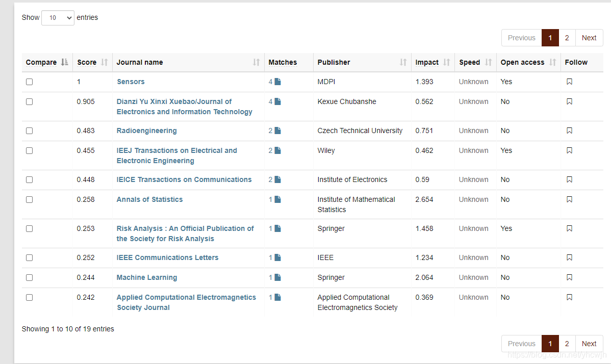Screen dimensions: 611x364
Task: Check compare box for Sensors
Action: pyautogui.click(x=29, y=82)
